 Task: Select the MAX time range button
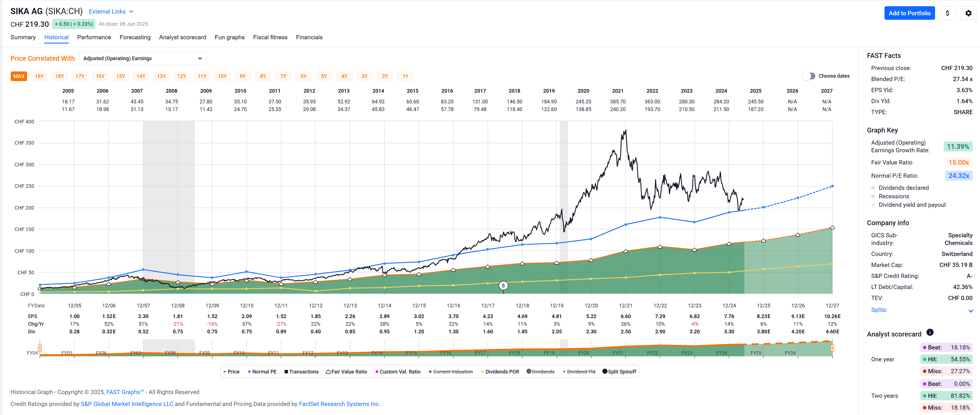[19, 76]
